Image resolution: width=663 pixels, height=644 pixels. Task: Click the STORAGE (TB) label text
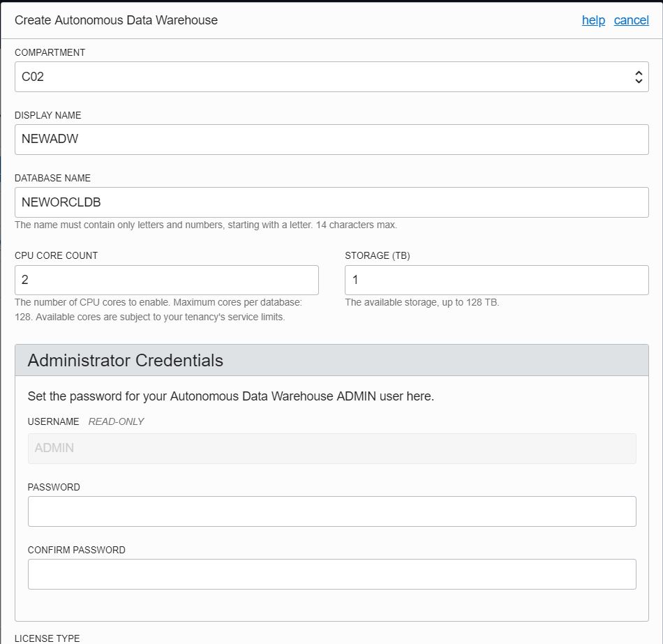click(x=378, y=255)
